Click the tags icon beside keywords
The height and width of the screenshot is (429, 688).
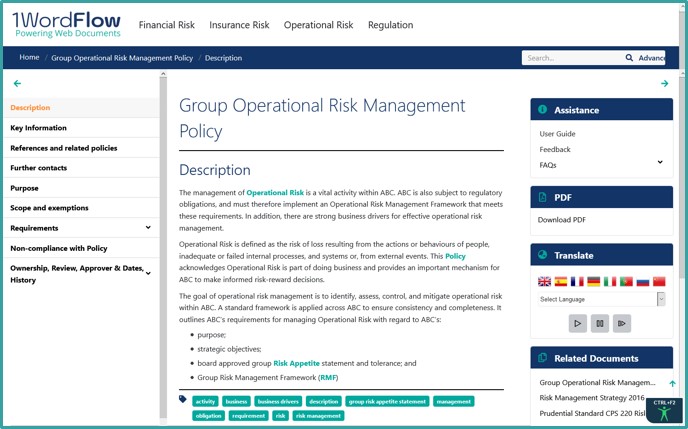coord(183,399)
